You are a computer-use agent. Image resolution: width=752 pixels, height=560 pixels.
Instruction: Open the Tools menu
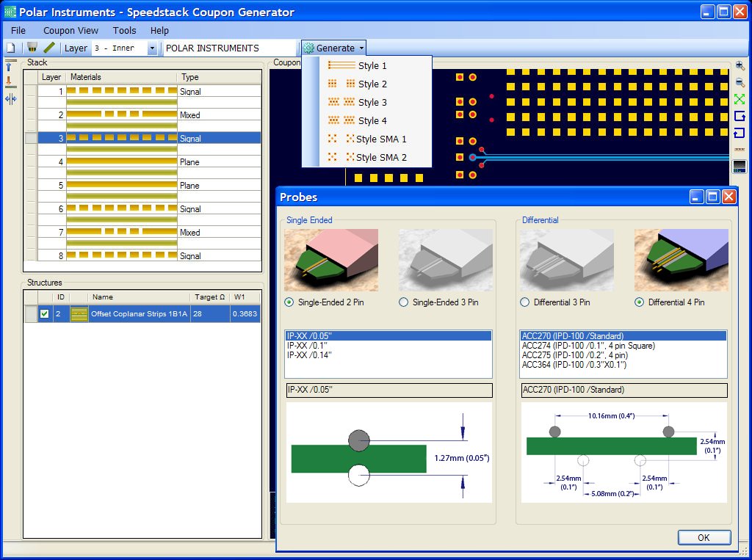[124, 30]
